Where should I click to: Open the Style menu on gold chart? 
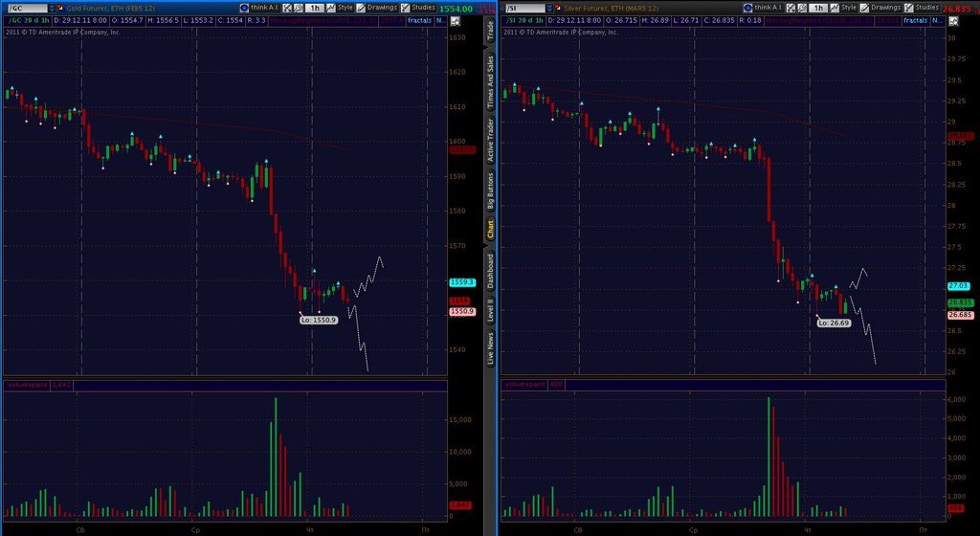click(x=345, y=8)
